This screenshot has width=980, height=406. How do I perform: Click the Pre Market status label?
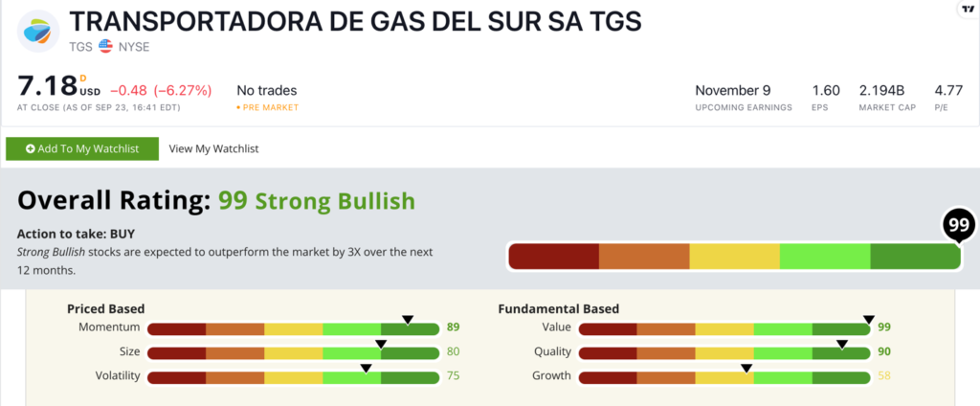coord(271,107)
